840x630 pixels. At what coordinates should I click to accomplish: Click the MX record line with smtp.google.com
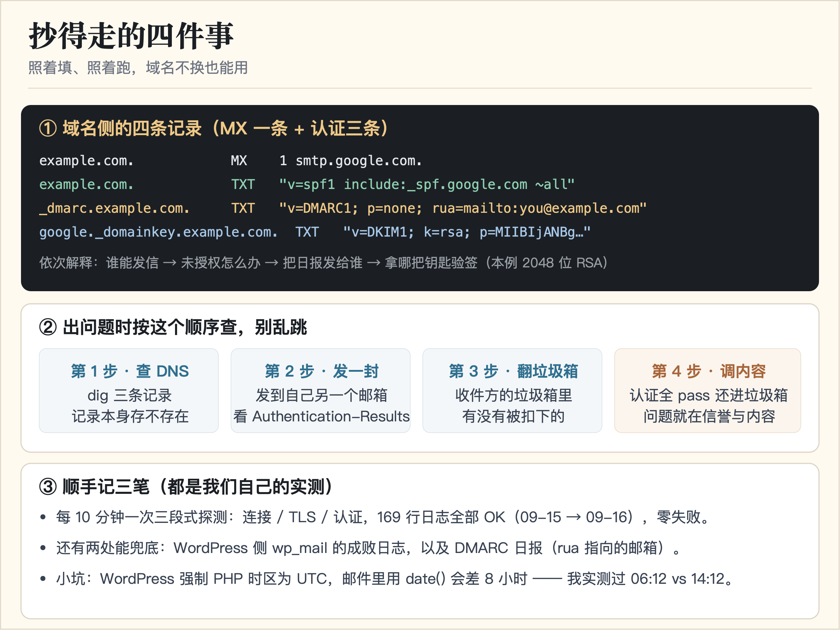point(231,161)
